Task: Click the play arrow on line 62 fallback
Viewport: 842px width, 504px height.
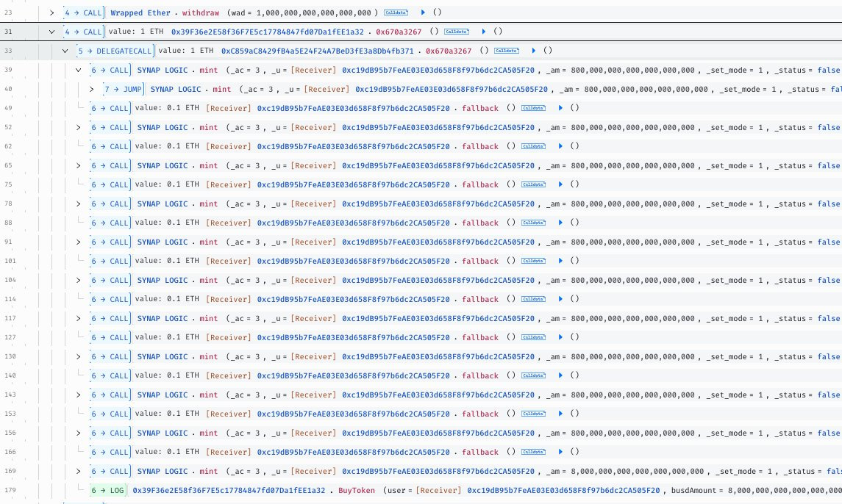Action: [560, 146]
